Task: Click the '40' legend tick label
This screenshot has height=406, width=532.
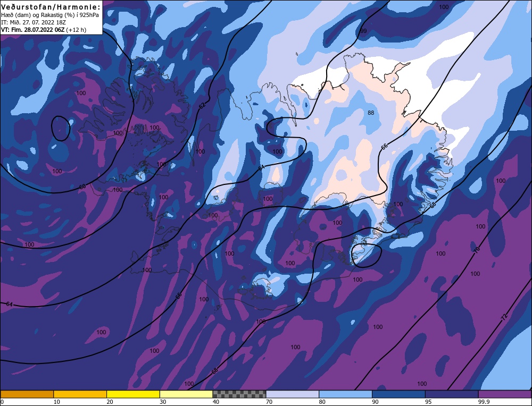Action: point(216,402)
